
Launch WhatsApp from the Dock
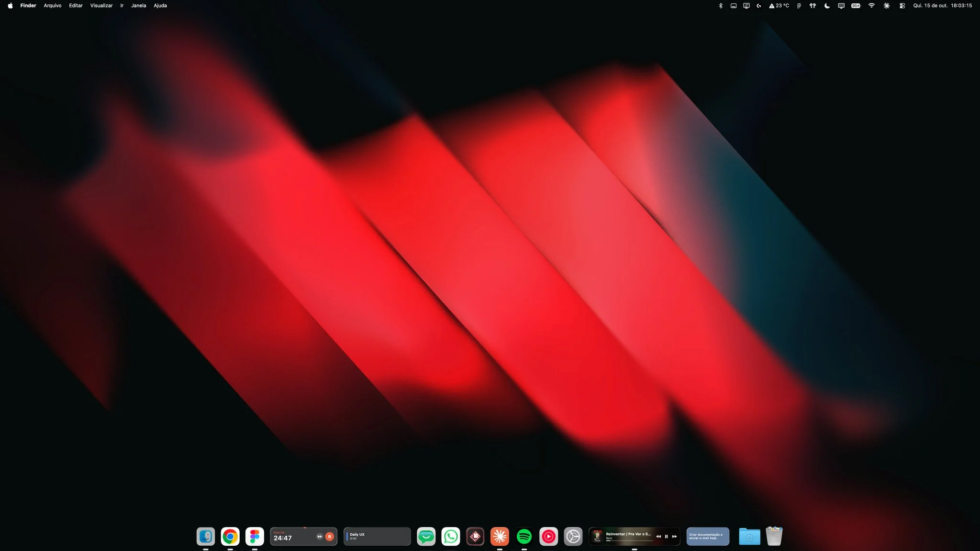pyautogui.click(x=451, y=537)
